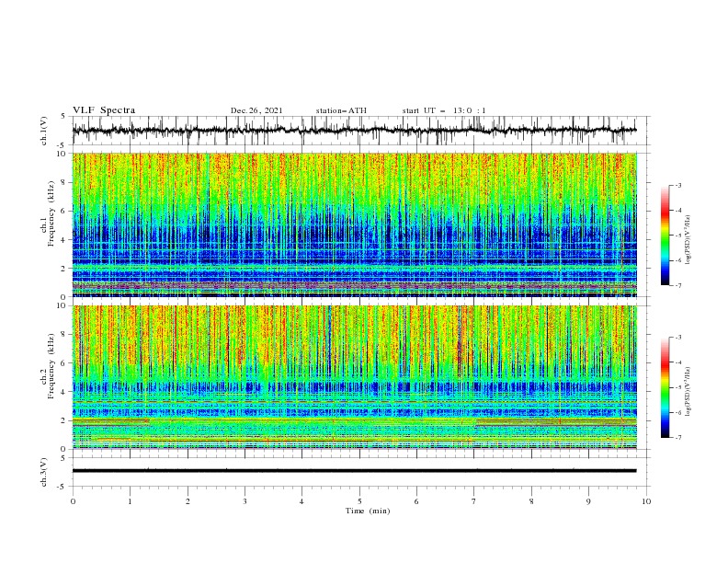
Task: Click ch.1 frequency axis tick "8"
Action: coord(64,182)
